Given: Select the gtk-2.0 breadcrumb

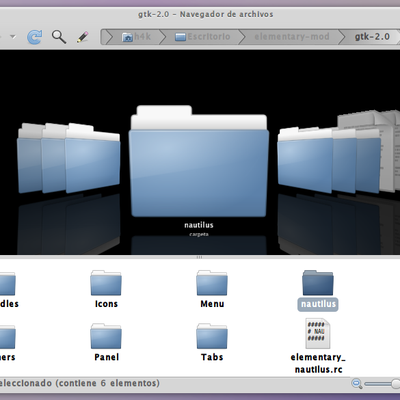Looking at the screenshot, I should 372,37.
